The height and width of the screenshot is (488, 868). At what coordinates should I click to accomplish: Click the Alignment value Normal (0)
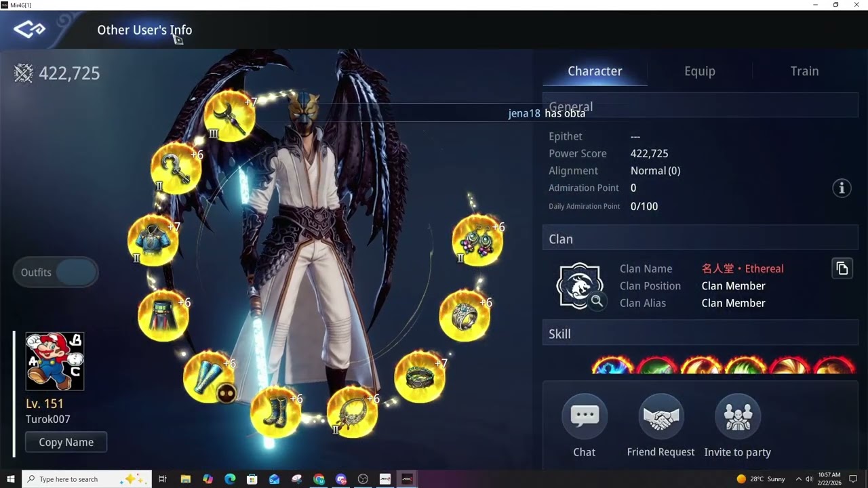pyautogui.click(x=655, y=171)
